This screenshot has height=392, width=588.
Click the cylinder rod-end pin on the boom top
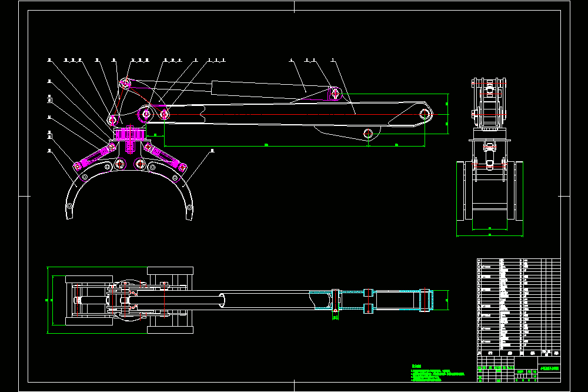tap(335, 94)
